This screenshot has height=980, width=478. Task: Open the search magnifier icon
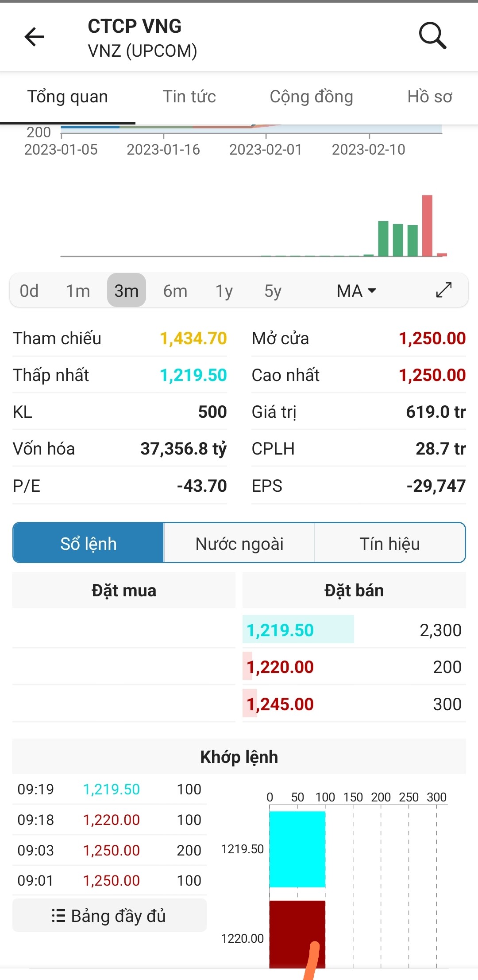click(432, 35)
